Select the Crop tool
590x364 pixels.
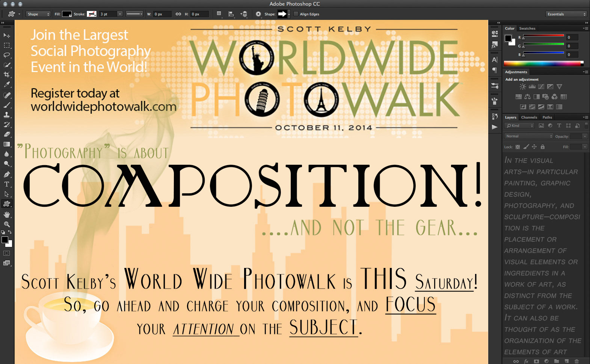pyautogui.click(x=7, y=75)
